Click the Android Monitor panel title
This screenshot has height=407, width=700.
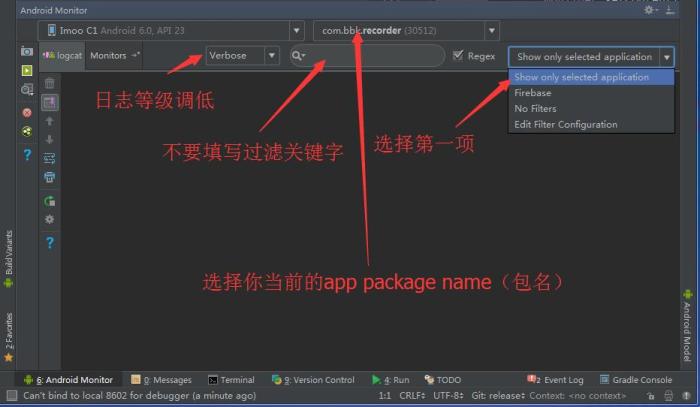[x=54, y=10]
